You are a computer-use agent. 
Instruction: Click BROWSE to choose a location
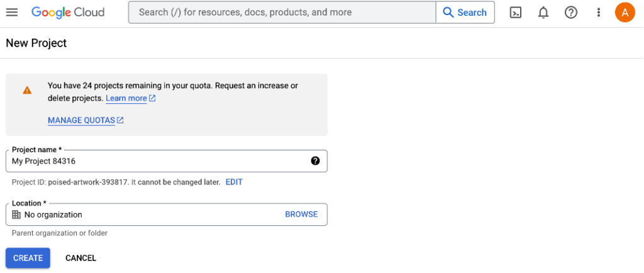(301, 214)
